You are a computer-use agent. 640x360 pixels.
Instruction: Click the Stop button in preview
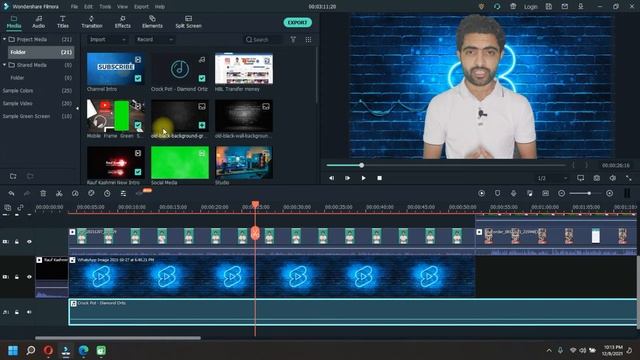pyautogui.click(x=379, y=178)
